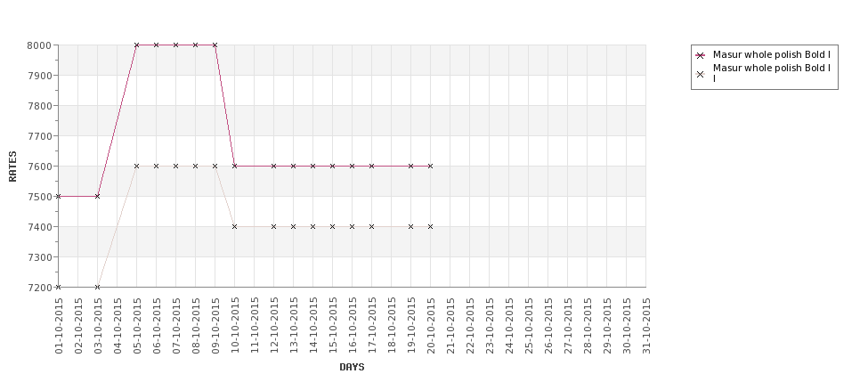Screen dimensions: 868x382
Task: Click the 31-10-2015 date label
Action: pos(646,326)
